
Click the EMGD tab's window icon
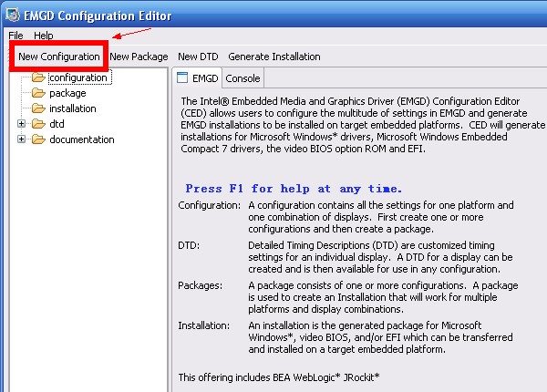coord(182,78)
